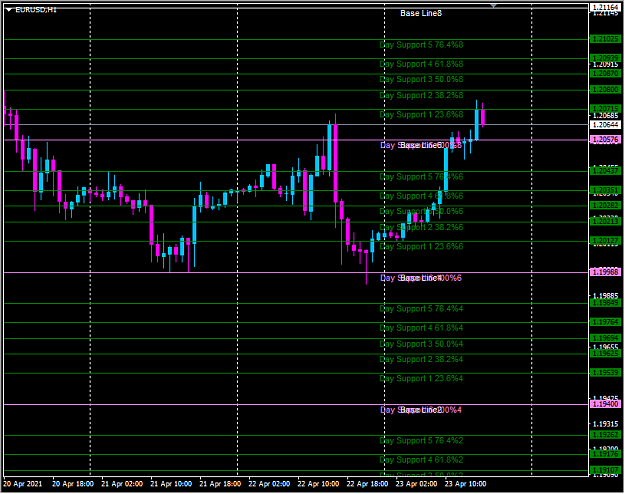
Task: Click the 23 Apr 10:00 time label
Action: click(x=465, y=484)
